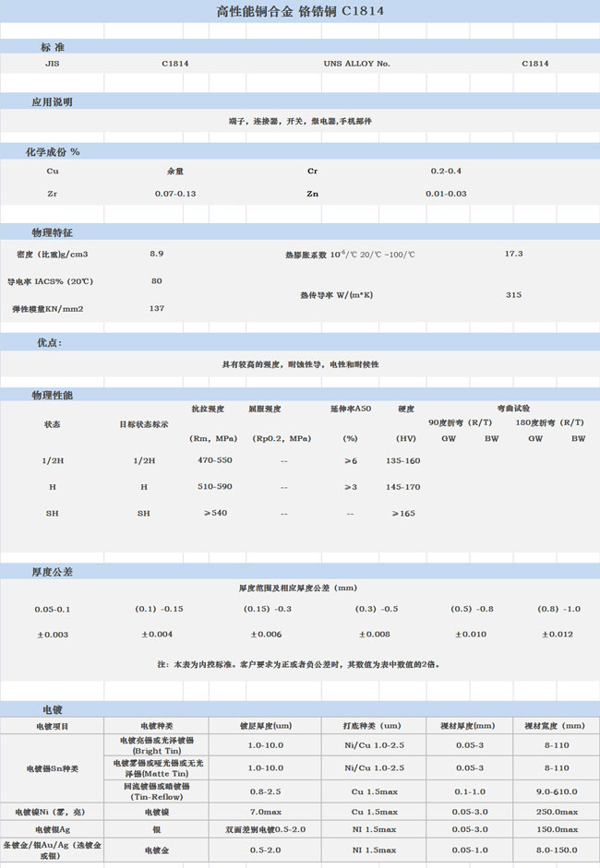
Task: Select the density value "8.9"
Action: click(157, 253)
